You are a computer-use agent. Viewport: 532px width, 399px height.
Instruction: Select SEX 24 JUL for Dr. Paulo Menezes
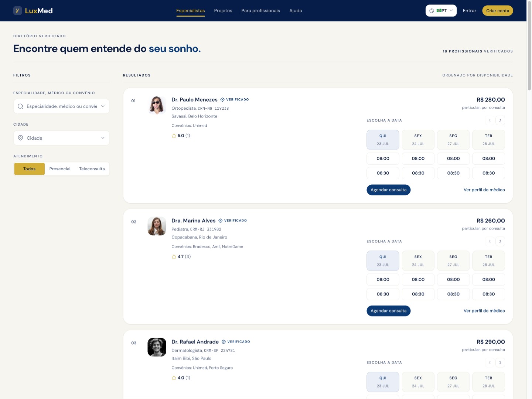(418, 140)
